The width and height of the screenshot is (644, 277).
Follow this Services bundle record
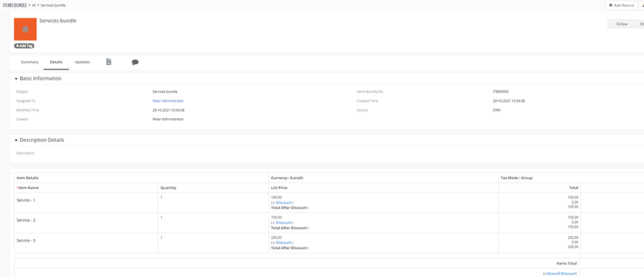(x=621, y=24)
